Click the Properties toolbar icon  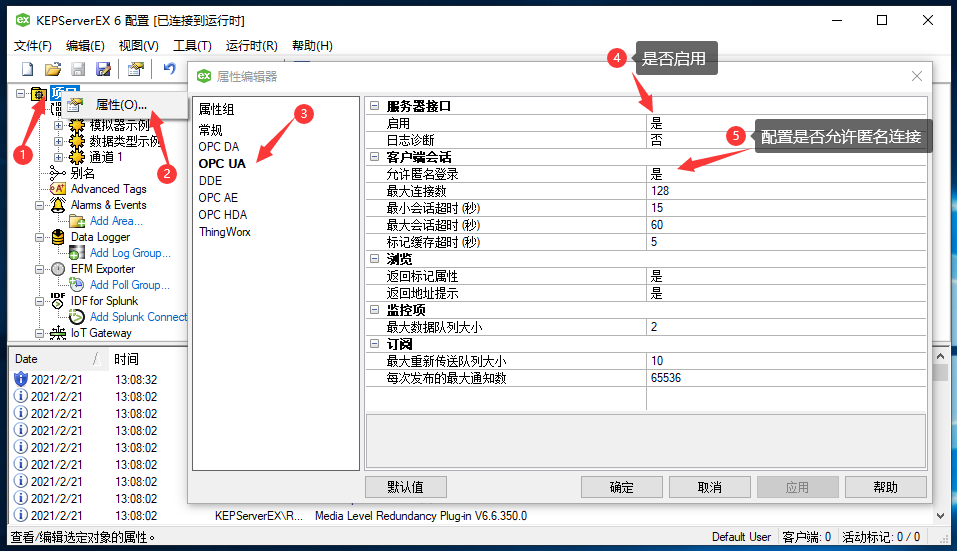point(135,69)
